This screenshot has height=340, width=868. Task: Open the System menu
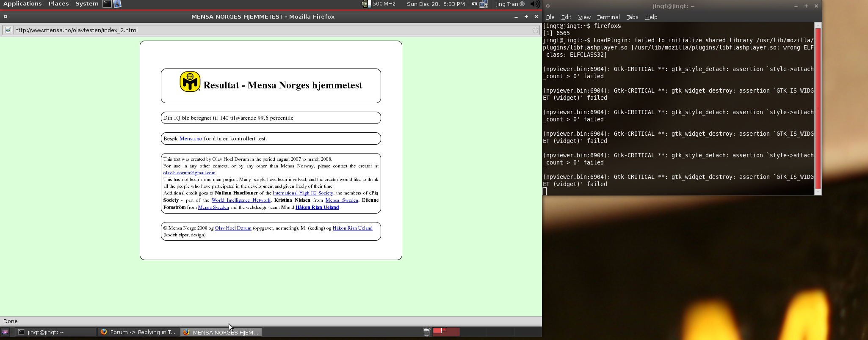click(87, 4)
